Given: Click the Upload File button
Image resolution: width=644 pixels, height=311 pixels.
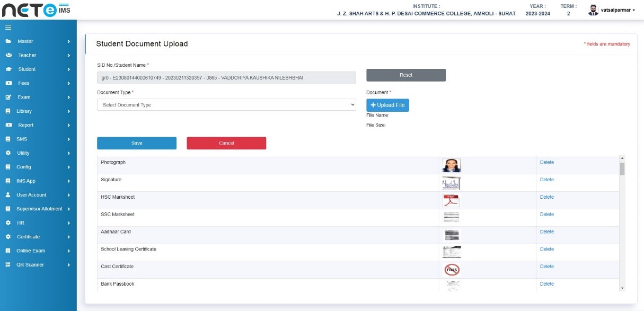Looking at the screenshot, I should [387, 105].
